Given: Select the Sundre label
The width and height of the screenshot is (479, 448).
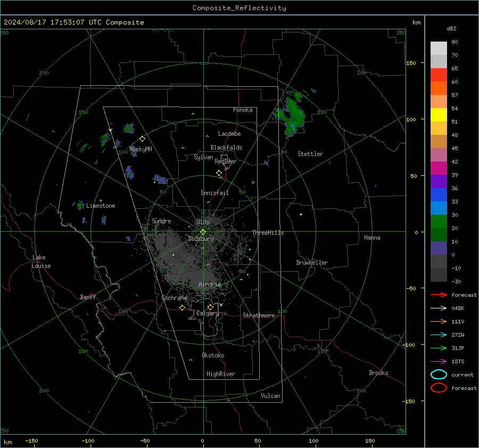Looking at the screenshot, I should coord(161,221).
